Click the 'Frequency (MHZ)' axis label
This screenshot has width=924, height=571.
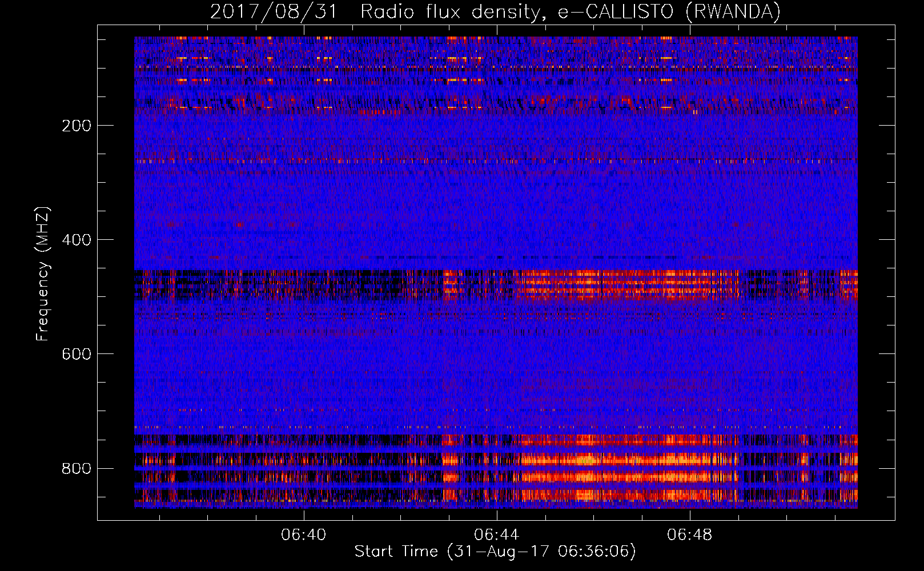click(43, 274)
